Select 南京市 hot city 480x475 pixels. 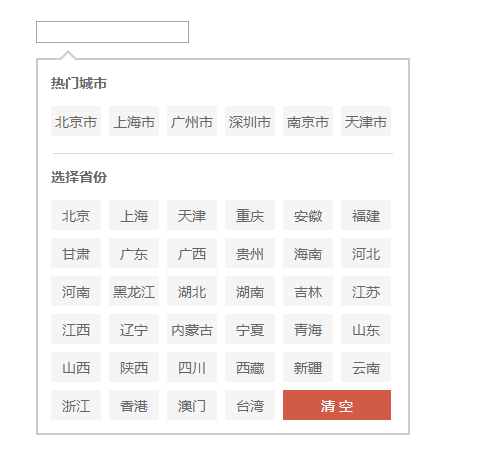click(308, 121)
